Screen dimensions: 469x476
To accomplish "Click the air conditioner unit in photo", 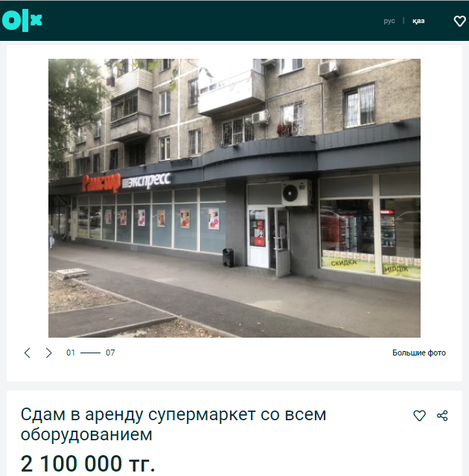I will point(296,193).
